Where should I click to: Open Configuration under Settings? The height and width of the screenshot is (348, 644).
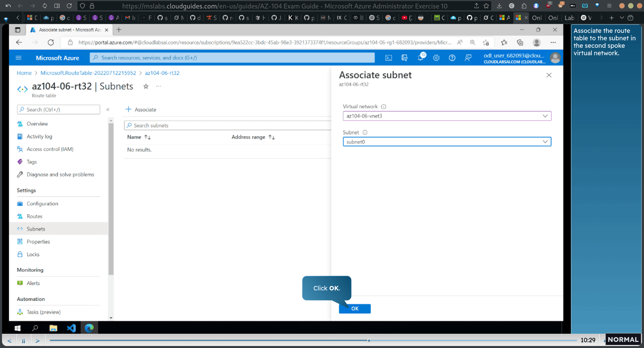point(42,203)
